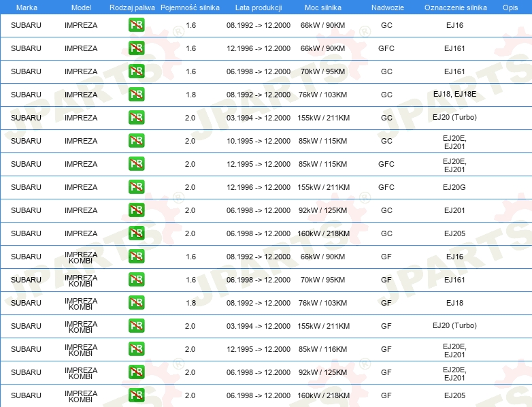Select the engine code cell EJ18, EJ18E

tap(454, 94)
